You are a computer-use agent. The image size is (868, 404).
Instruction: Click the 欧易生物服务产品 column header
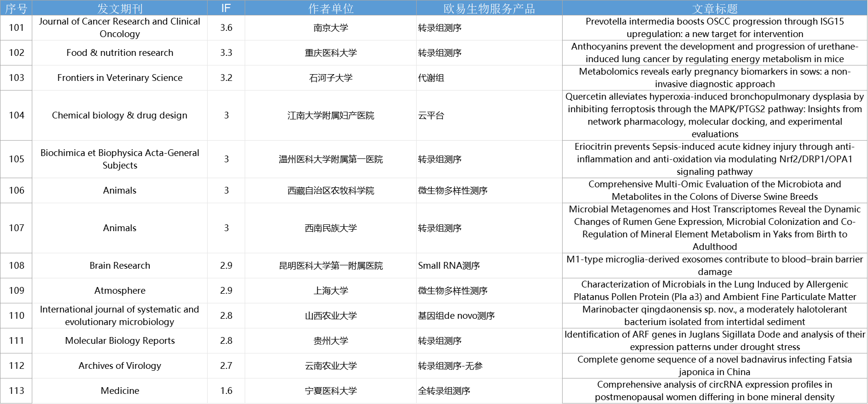pos(489,8)
